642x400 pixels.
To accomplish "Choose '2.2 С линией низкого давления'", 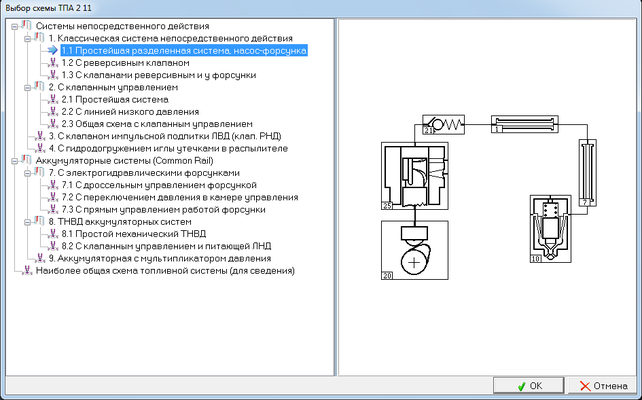I will (130, 112).
